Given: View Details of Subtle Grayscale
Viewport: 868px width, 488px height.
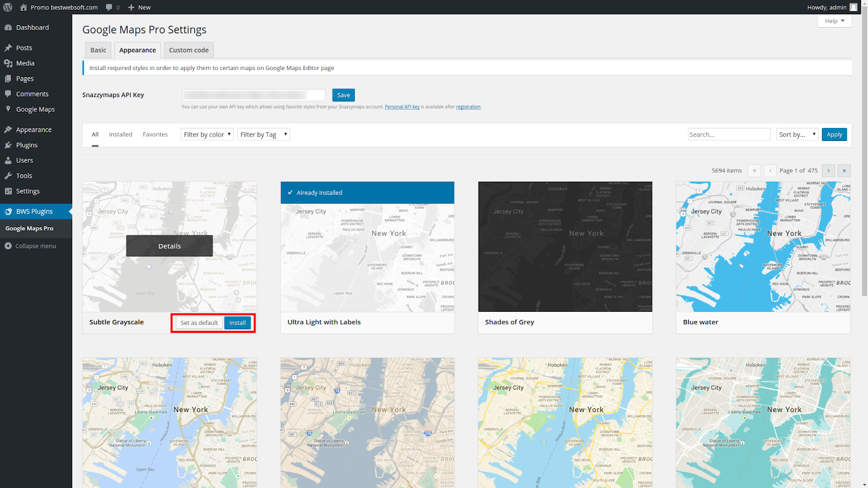Looking at the screenshot, I should pyautogui.click(x=169, y=246).
